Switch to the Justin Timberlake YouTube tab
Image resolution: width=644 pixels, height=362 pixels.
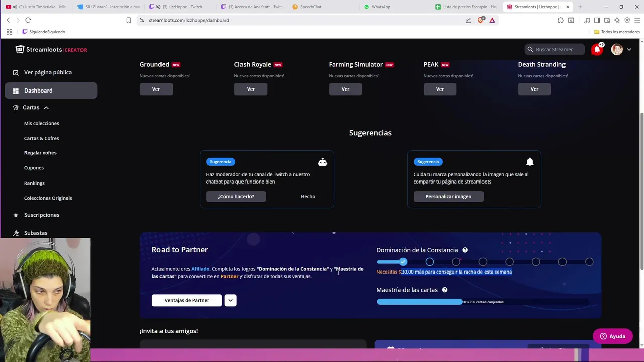click(x=36, y=7)
